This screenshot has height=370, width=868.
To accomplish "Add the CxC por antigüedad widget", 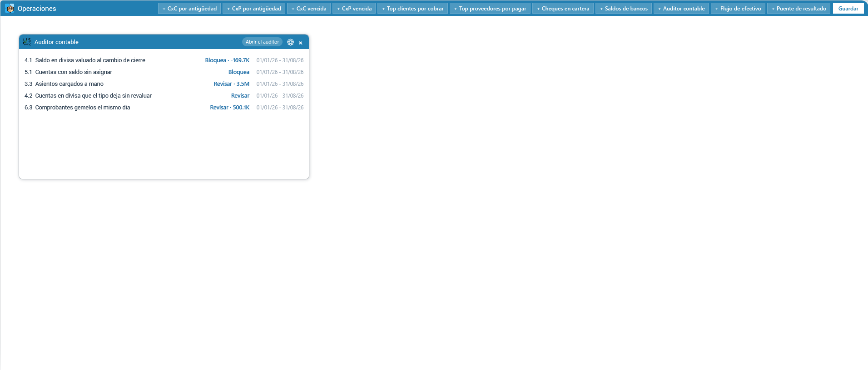I will click(x=189, y=8).
